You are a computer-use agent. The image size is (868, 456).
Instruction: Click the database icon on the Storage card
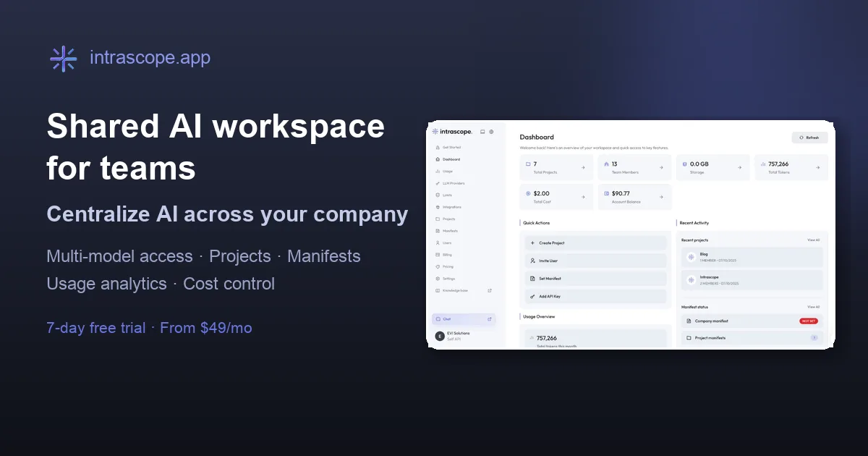[684, 164]
